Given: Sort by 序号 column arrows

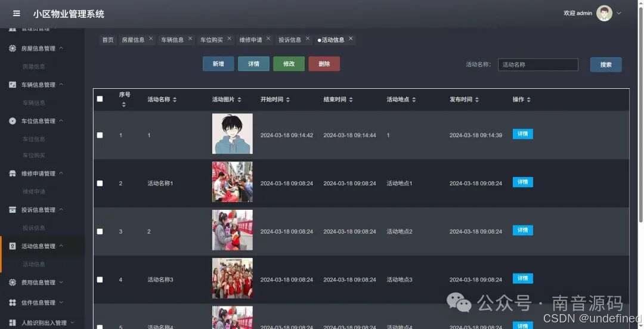Looking at the screenshot, I should [123, 105].
